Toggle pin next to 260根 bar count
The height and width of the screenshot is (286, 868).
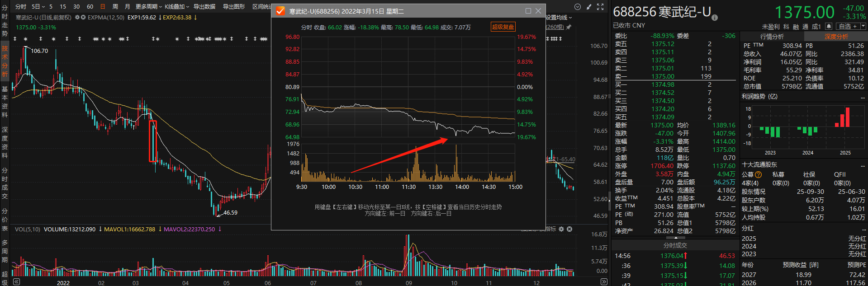tap(569, 27)
